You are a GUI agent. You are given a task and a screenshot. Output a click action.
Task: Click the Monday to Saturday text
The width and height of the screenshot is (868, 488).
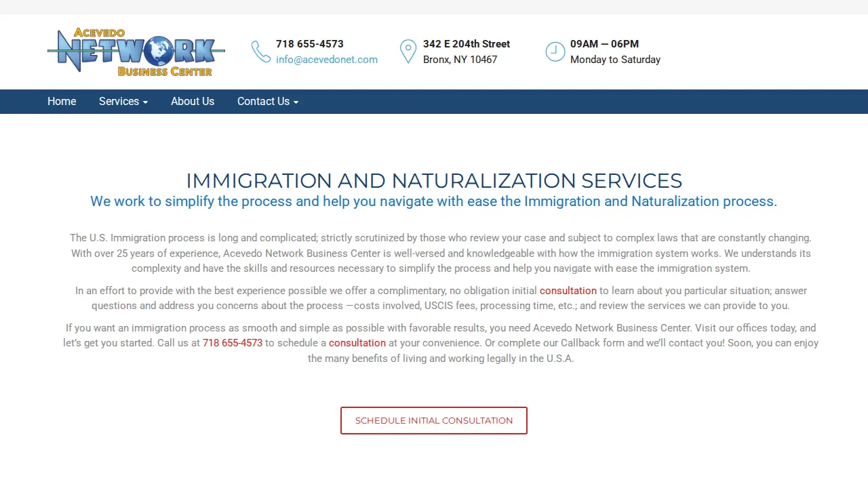coord(615,60)
